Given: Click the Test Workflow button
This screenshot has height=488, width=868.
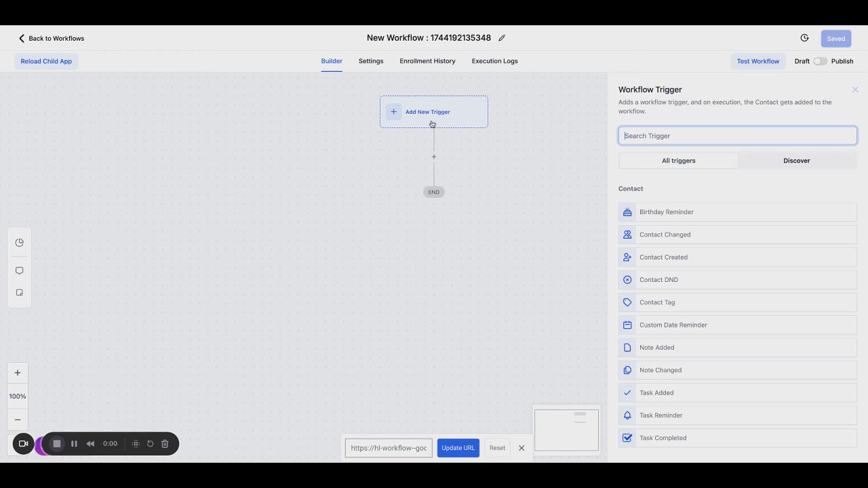Looking at the screenshot, I should coord(757,61).
